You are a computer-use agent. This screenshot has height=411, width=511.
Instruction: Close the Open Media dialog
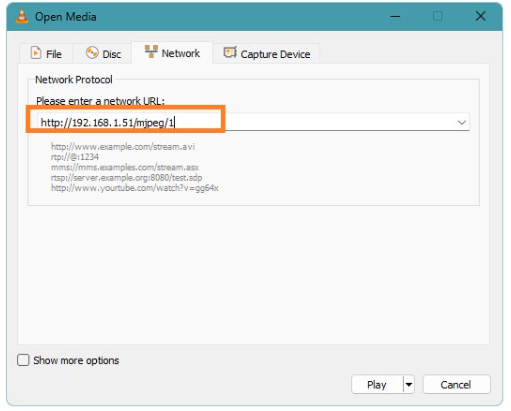pos(480,16)
